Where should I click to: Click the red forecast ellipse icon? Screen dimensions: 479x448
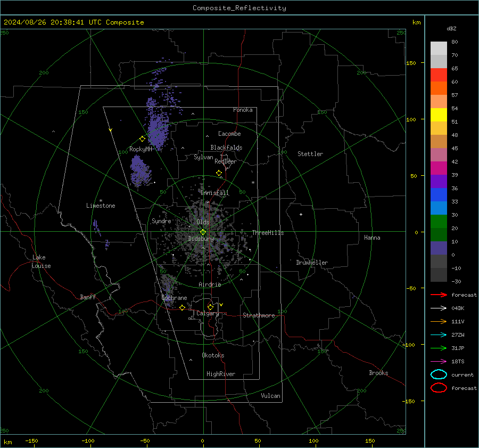[x=439, y=388]
